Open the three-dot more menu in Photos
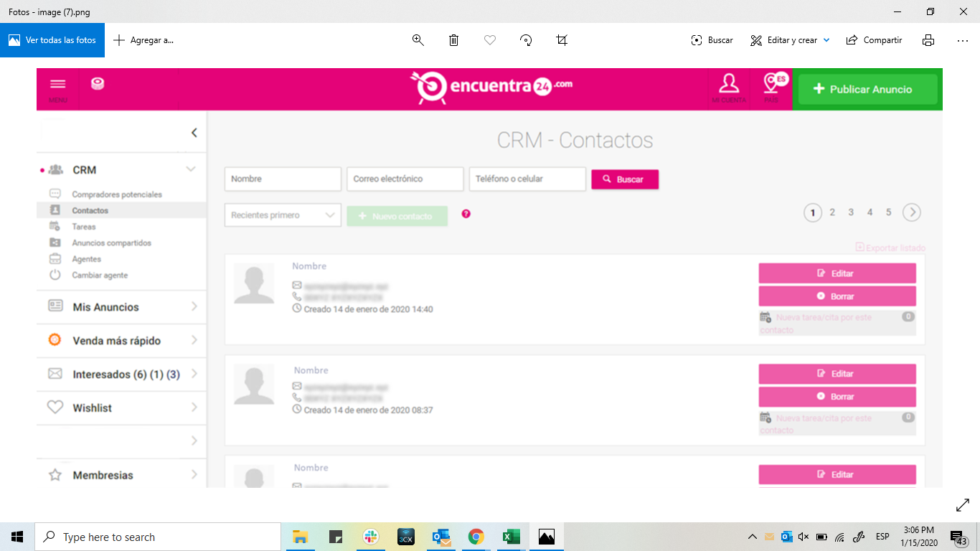 963,40
